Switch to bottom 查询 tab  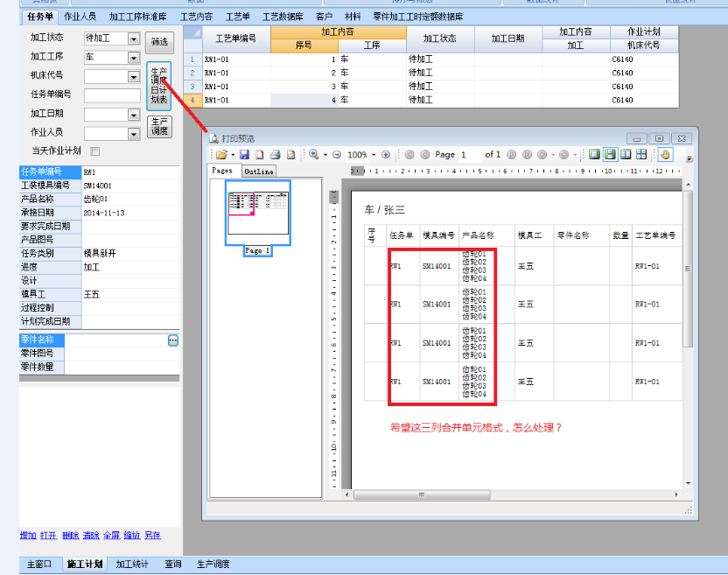173,564
